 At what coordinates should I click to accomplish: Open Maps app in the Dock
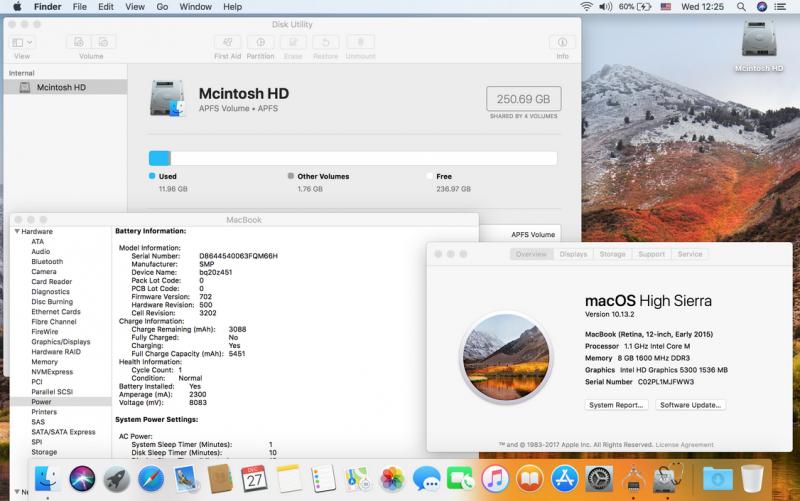358,479
